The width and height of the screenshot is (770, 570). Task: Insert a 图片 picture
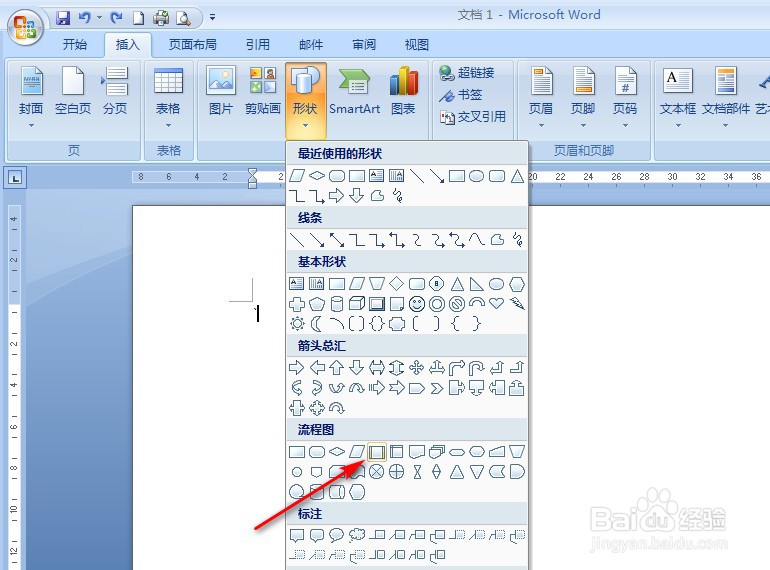point(221,91)
